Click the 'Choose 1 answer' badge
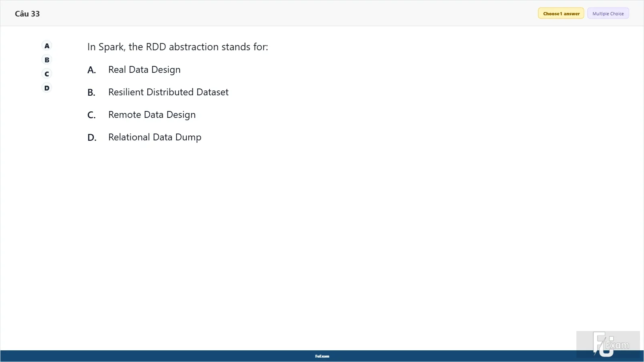The height and width of the screenshot is (362, 644). (x=561, y=13)
